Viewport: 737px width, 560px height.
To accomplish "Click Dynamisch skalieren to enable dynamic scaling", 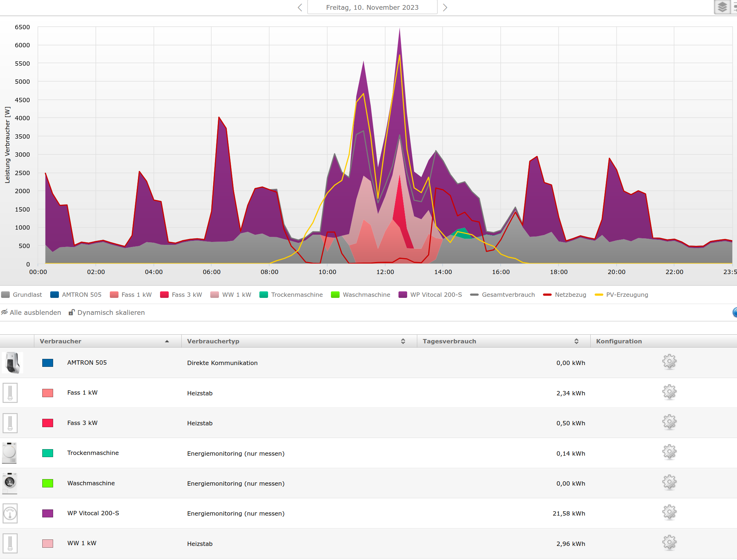I will pos(107,312).
